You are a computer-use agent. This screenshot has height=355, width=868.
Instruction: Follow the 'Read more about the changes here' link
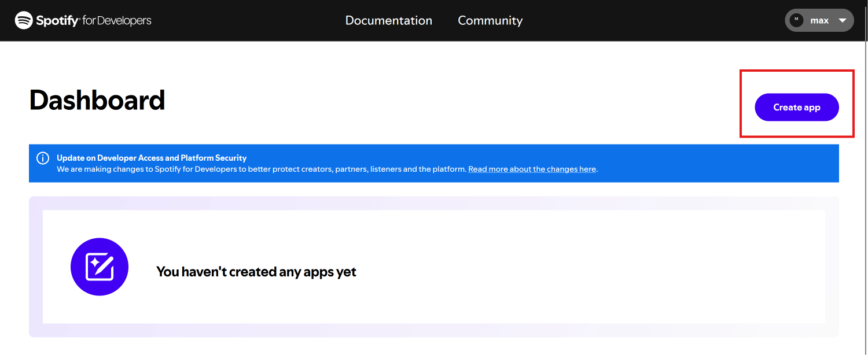(x=532, y=169)
